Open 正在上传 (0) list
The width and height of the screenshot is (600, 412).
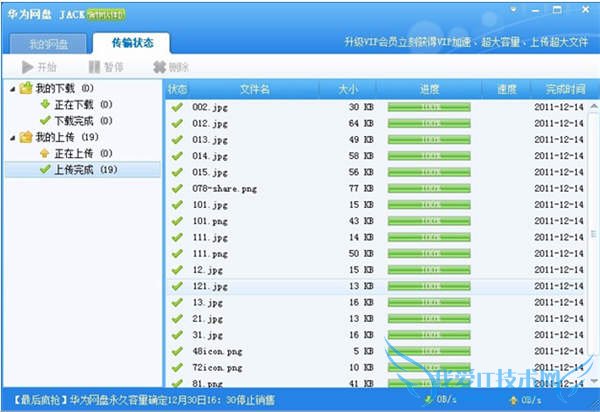coord(83,153)
